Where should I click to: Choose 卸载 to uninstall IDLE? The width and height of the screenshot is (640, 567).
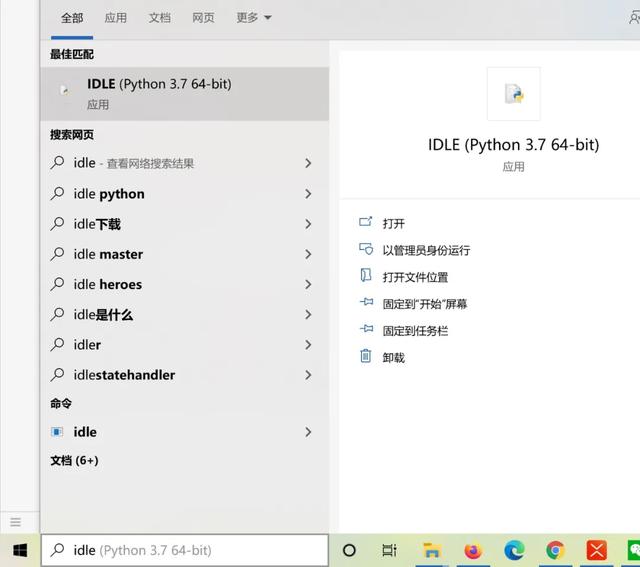(x=393, y=358)
